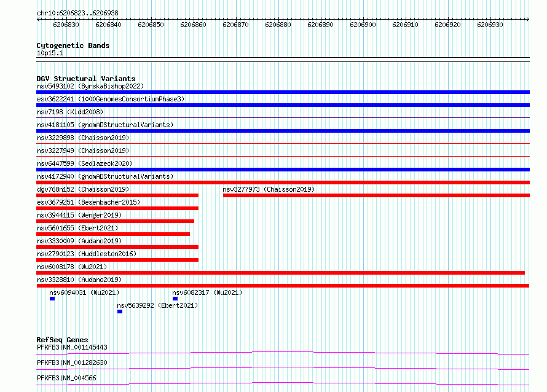Select nsv6082317 (Wu2021) label

pos(207,292)
